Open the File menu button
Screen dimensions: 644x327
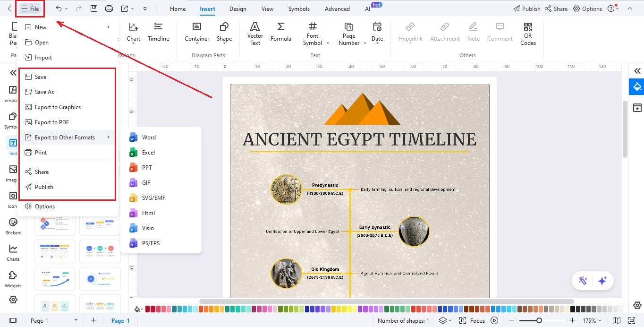coord(30,9)
